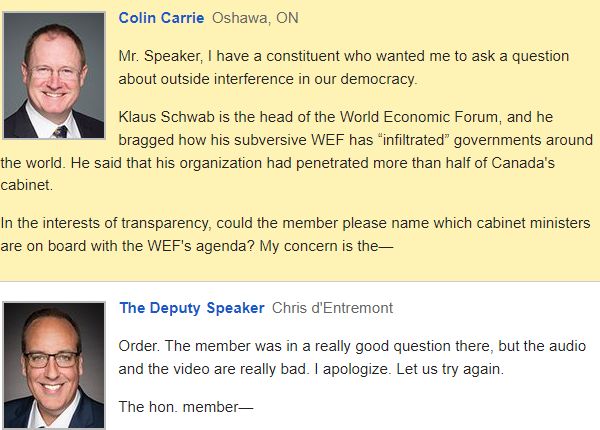Click the trailing text "My concern is the—"

[x=326, y=246]
